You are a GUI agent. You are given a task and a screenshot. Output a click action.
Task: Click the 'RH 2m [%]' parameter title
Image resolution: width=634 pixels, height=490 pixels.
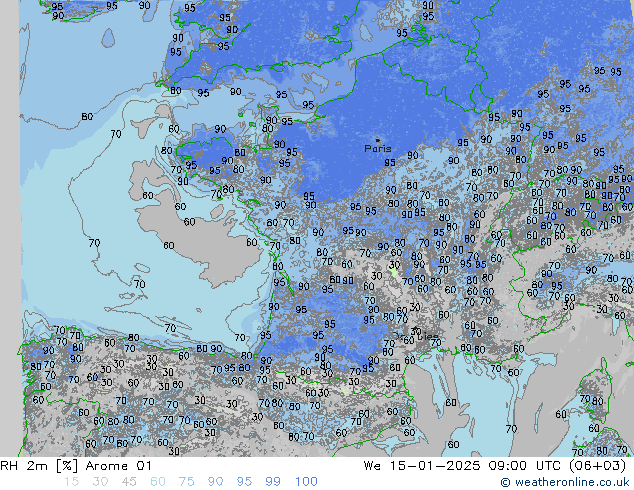pos(39,466)
